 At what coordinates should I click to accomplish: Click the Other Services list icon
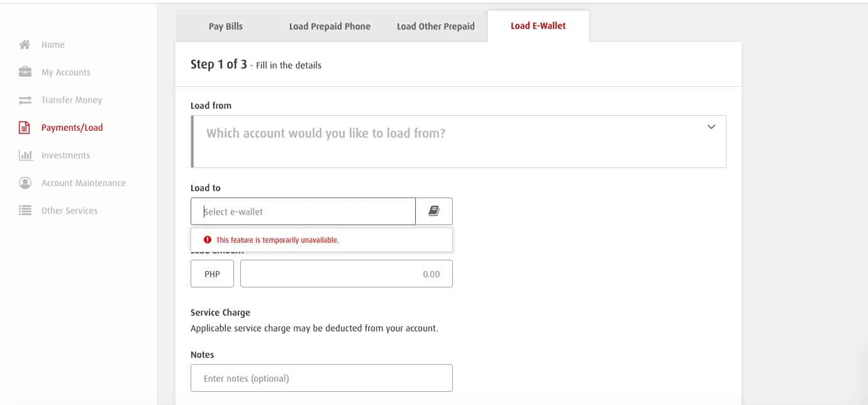click(x=25, y=211)
